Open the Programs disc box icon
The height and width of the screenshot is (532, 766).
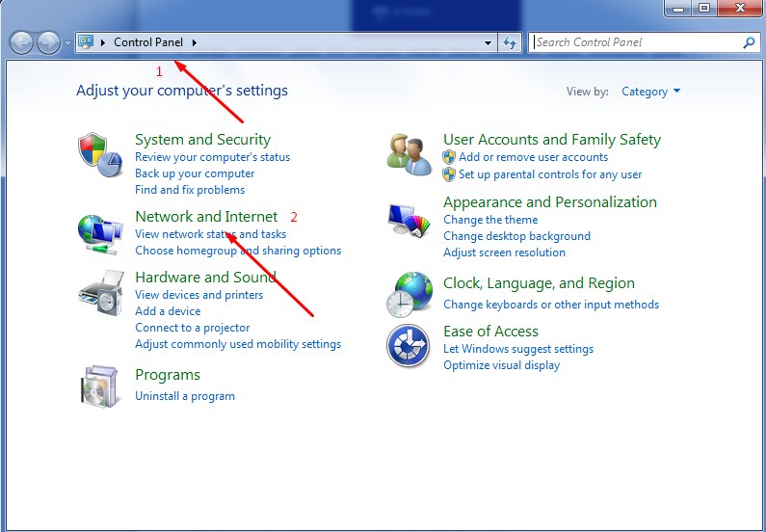coord(99,386)
